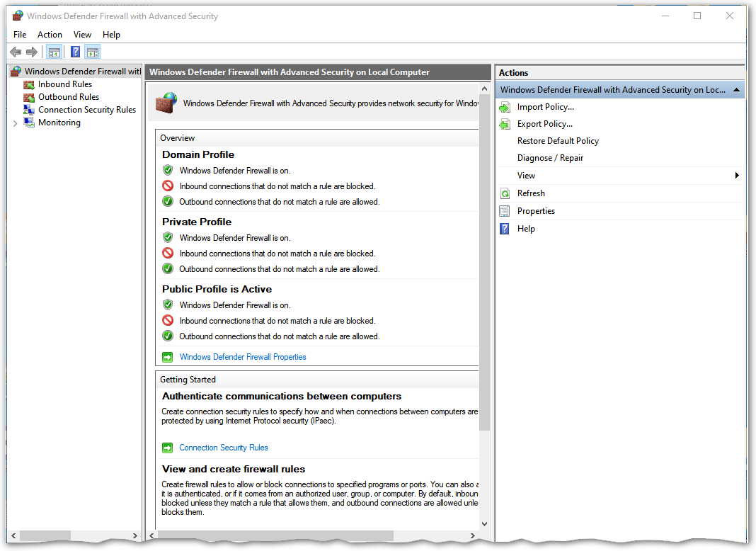
Task: Click the center pane horizontal scrollbar left arrow
Action: pos(152,535)
